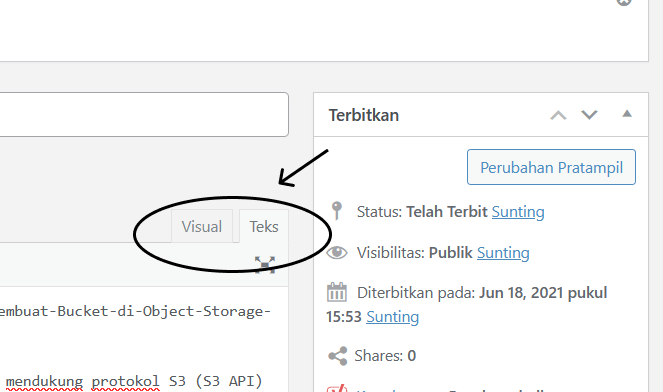Click the word 'mendukung' in the editor
Image resolution: width=663 pixels, height=392 pixels.
point(44,381)
